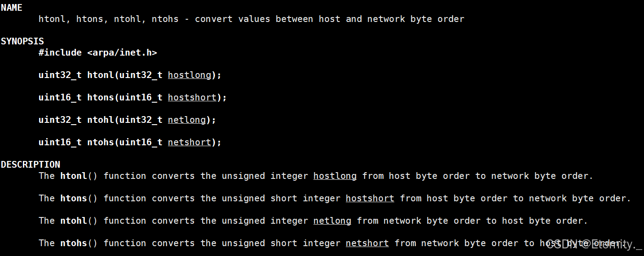
Task: Click the NAME section heading
Action: tap(12, 8)
